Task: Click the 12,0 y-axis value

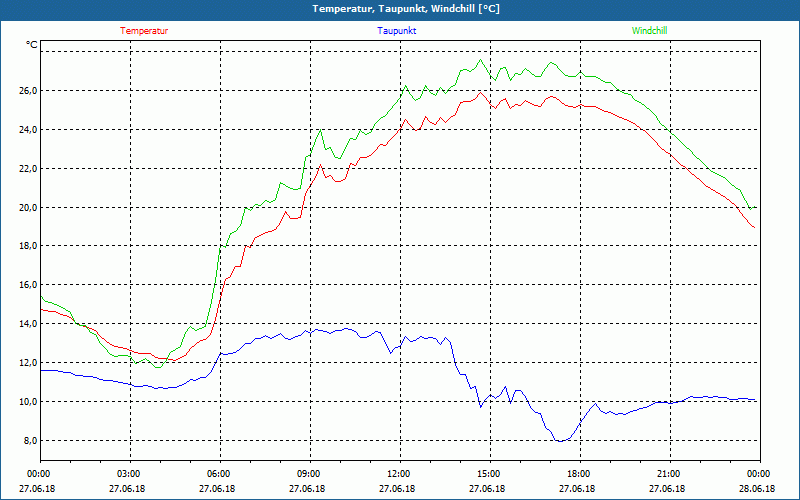Action: [28, 363]
